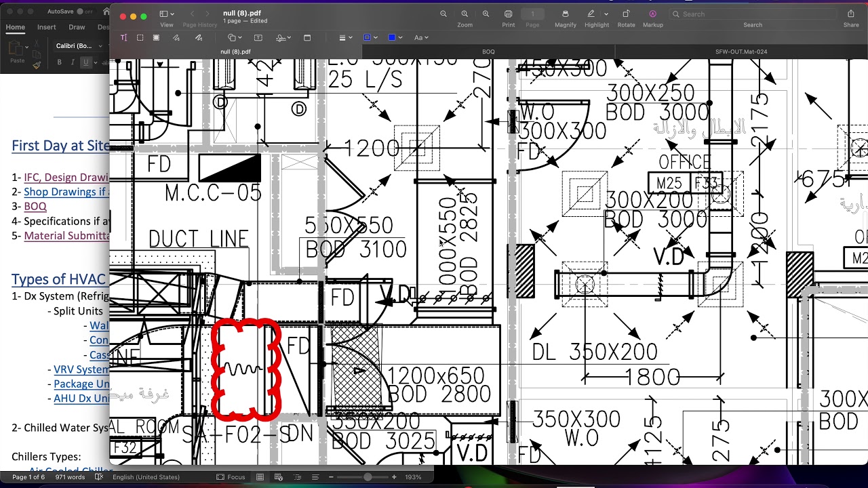This screenshot has width=868, height=488.
Task: Click the Page number field
Action: 532,14
